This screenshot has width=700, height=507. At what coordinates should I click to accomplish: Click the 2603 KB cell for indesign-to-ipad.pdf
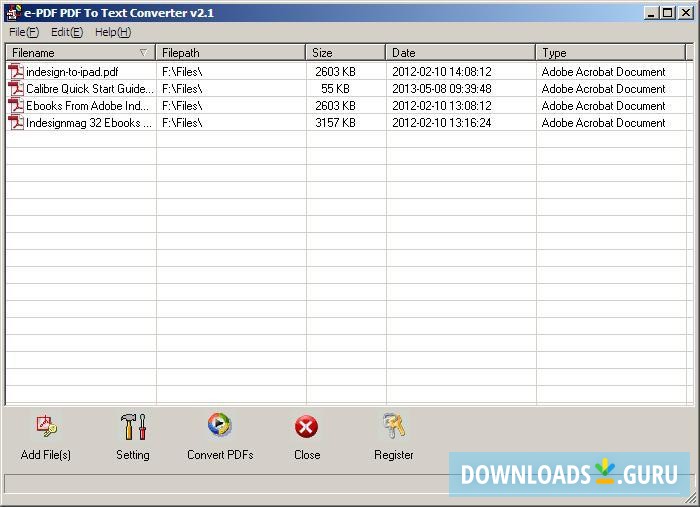click(335, 72)
